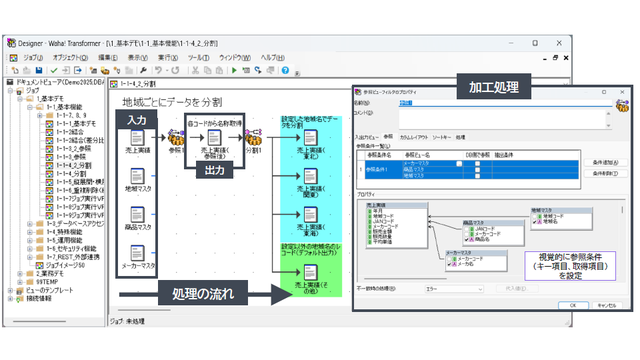Viewport: 640px width, 360px height.
Task: Click the undo arrow toolbar icon
Action: (x=158, y=70)
